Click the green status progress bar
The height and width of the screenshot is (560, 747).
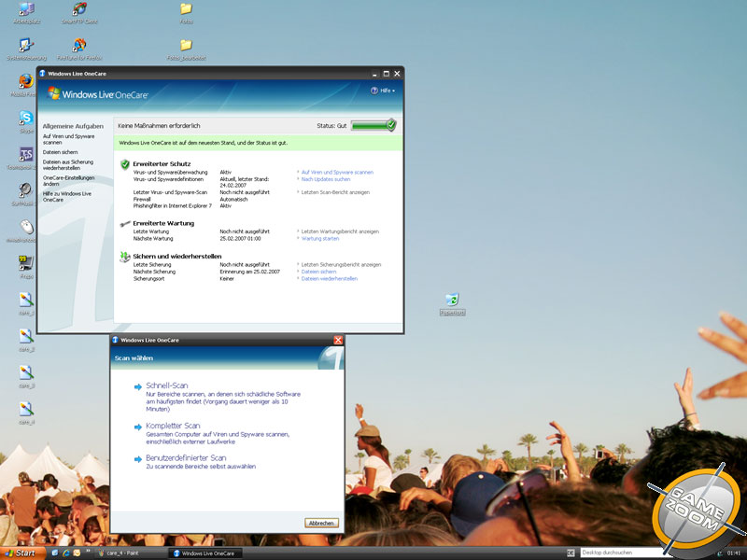[x=374, y=125]
